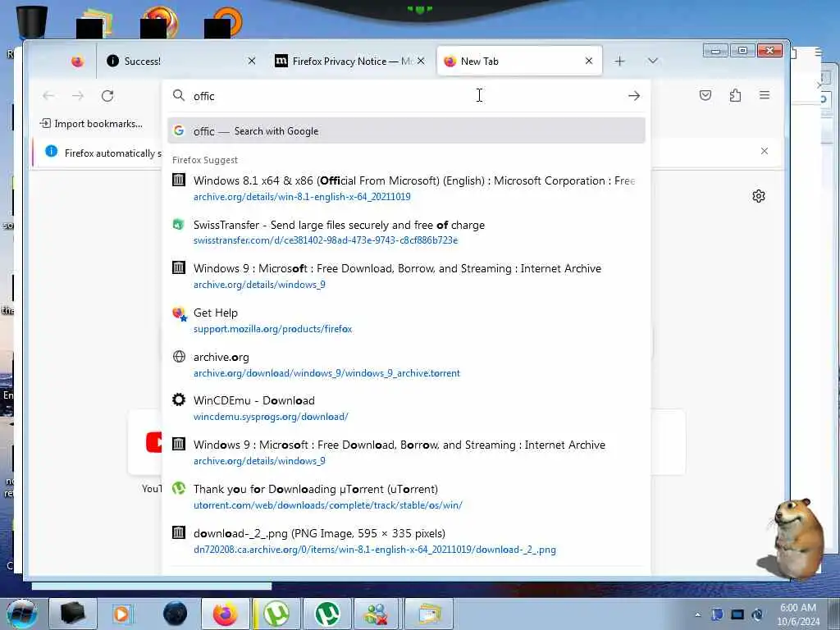840x630 pixels.
Task: Open the Save to Pocket icon
Action: click(705, 95)
